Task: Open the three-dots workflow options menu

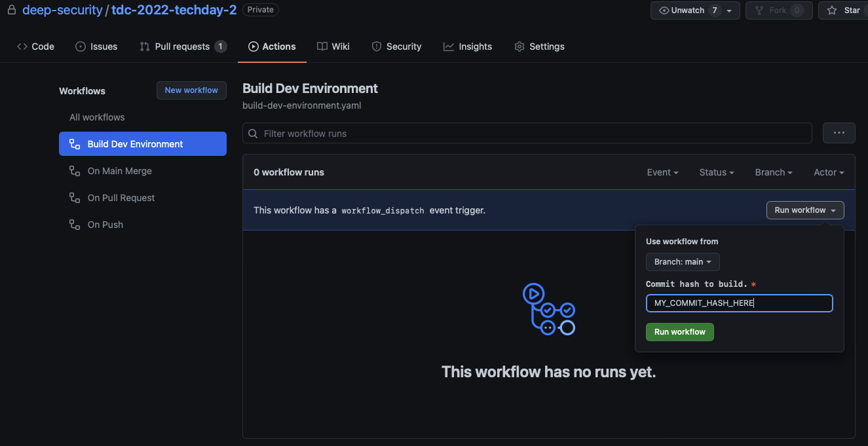Action: coord(839,133)
